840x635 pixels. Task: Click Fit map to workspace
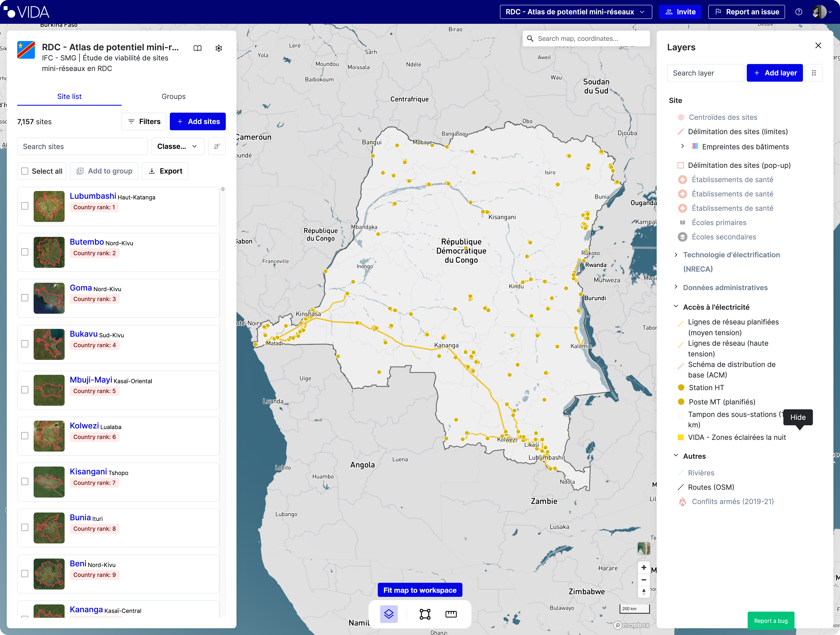pyautogui.click(x=420, y=590)
